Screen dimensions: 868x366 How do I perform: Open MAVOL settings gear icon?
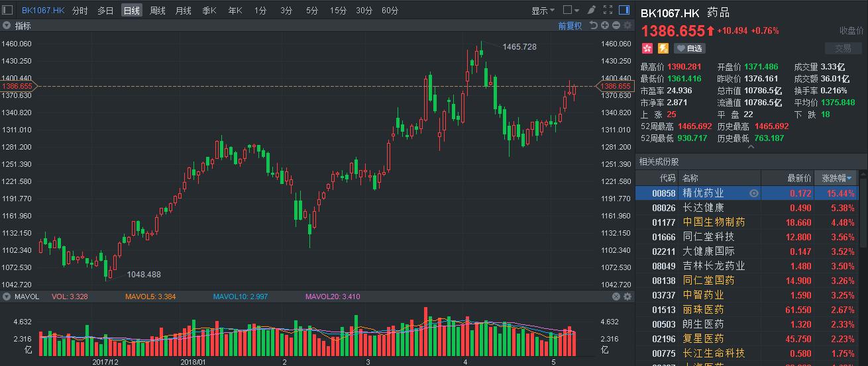click(x=627, y=297)
